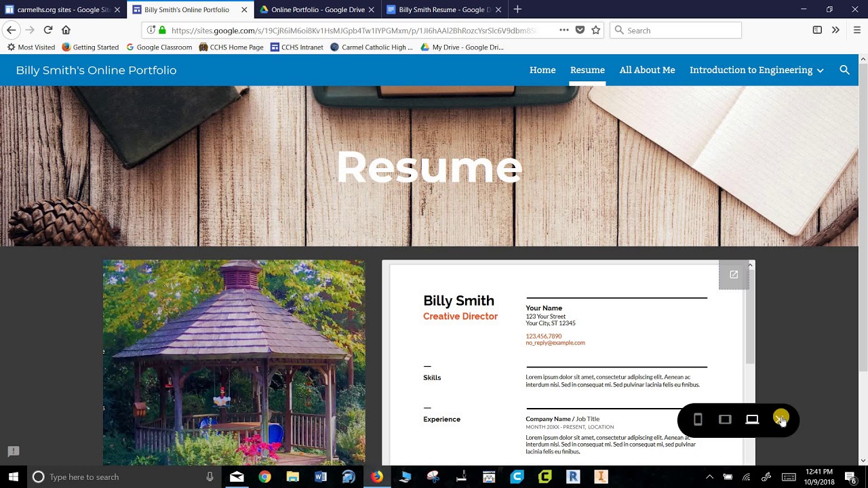Screen dimensions: 868x488
Task: Click the Firefox search box
Action: click(x=676, y=30)
